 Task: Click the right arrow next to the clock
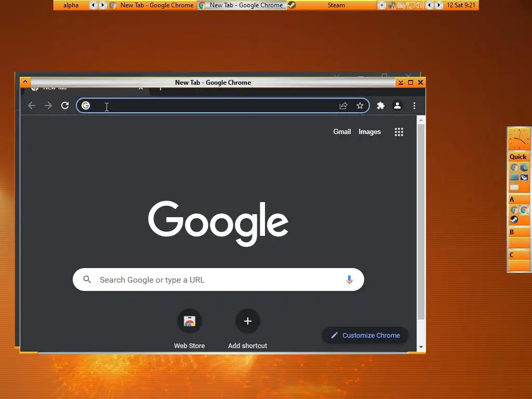click(439, 5)
